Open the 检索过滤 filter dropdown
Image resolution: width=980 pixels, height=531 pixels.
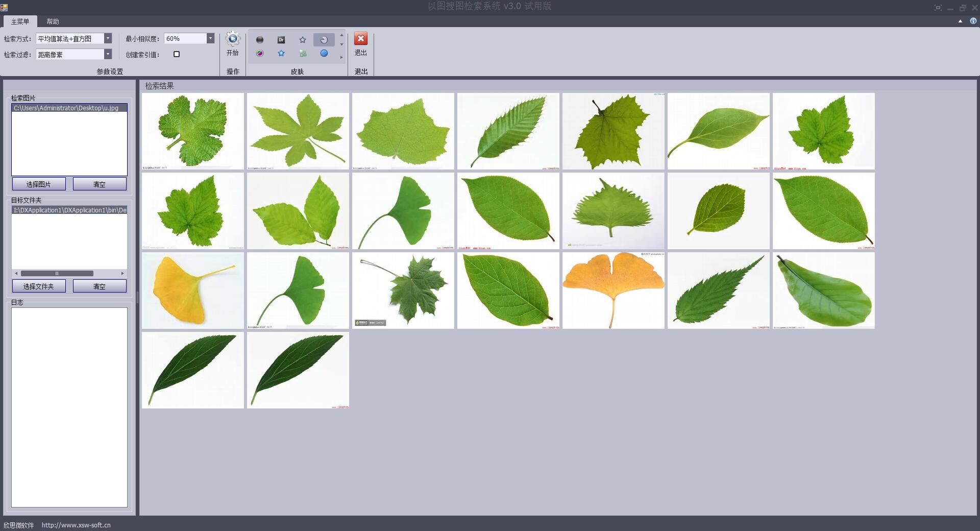point(108,54)
